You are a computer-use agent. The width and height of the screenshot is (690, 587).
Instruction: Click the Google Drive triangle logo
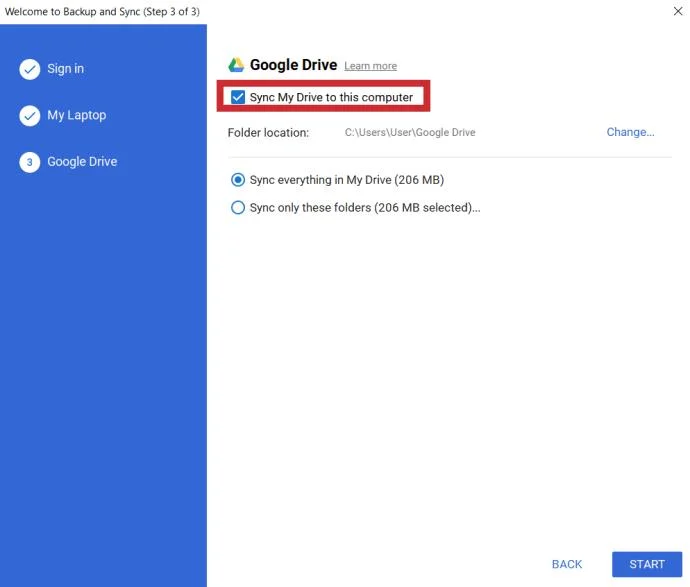coord(236,65)
